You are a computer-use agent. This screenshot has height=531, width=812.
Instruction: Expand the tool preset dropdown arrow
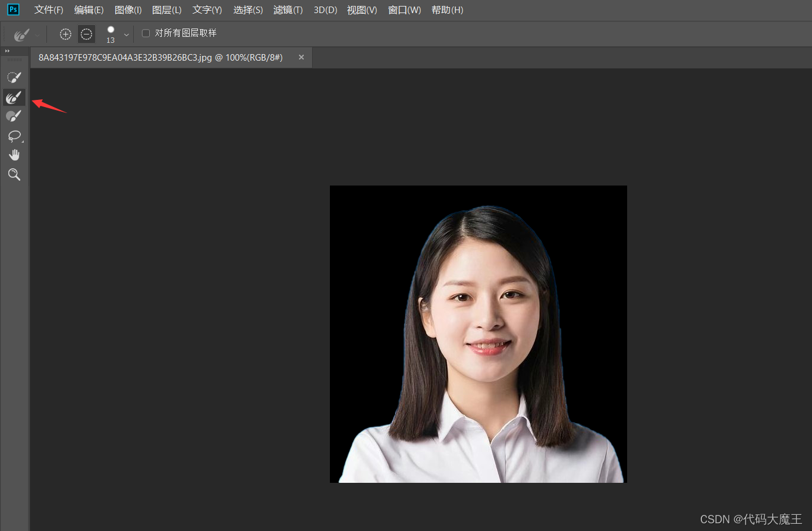pyautogui.click(x=37, y=35)
